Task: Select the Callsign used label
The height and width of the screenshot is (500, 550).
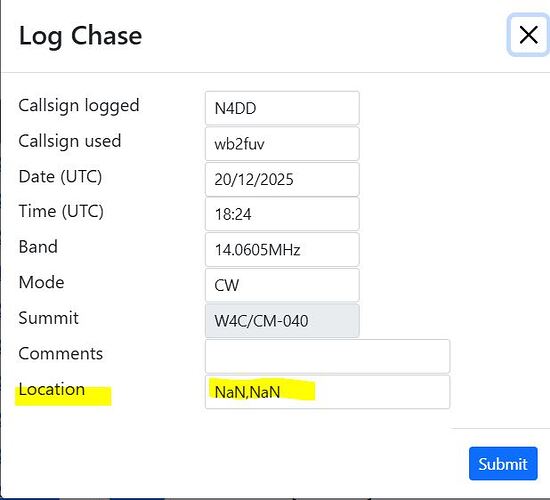Action: (x=70, y=141)
